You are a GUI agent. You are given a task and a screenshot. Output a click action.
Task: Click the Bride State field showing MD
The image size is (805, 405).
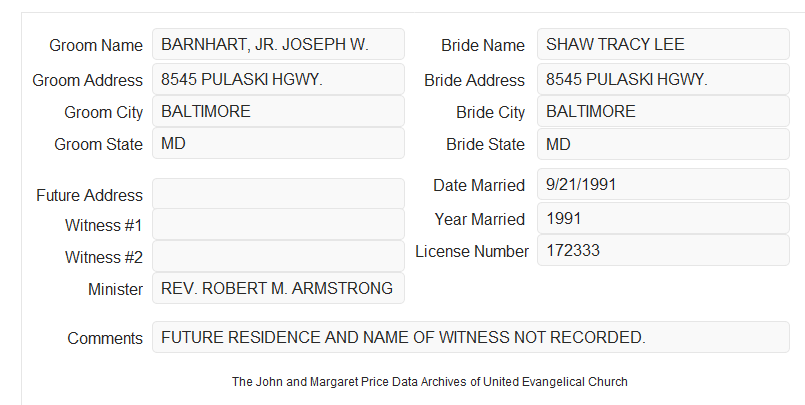[663, 144]
